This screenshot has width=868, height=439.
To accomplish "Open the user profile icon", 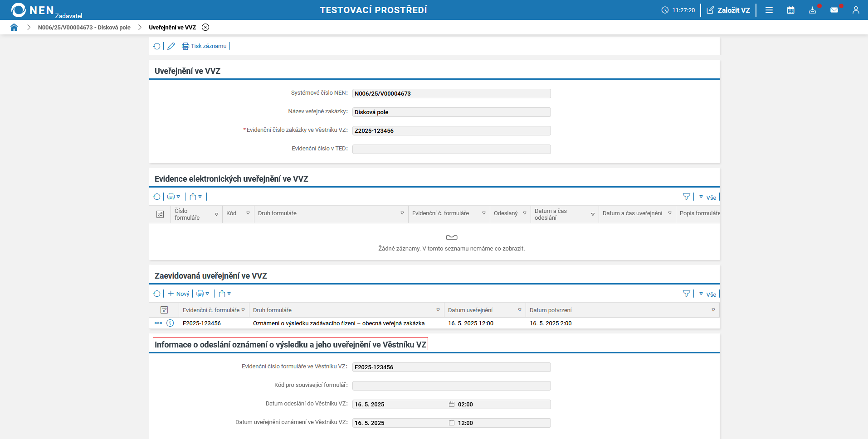I will coord(856,10).
